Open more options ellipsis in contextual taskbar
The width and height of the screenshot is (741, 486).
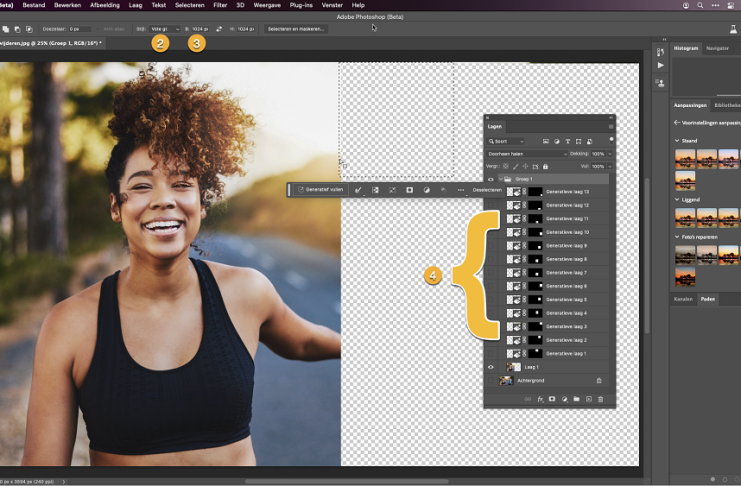tap(460, 190)
